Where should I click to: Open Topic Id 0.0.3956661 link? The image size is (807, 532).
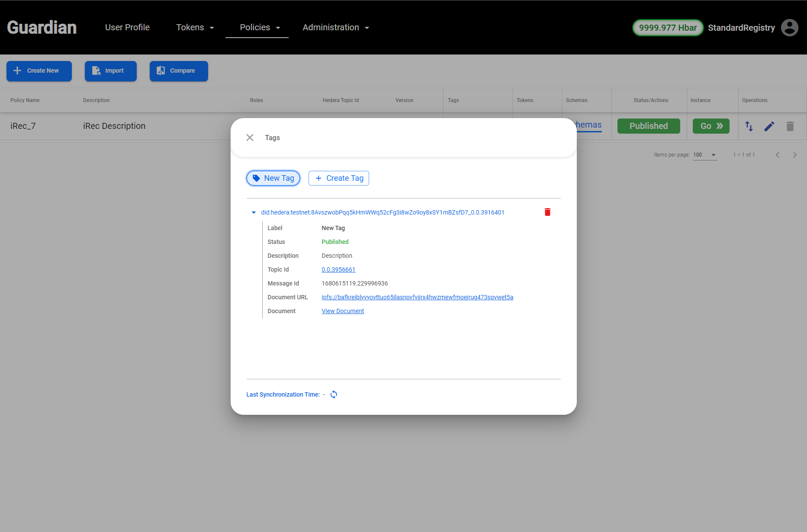coord(338,269)
